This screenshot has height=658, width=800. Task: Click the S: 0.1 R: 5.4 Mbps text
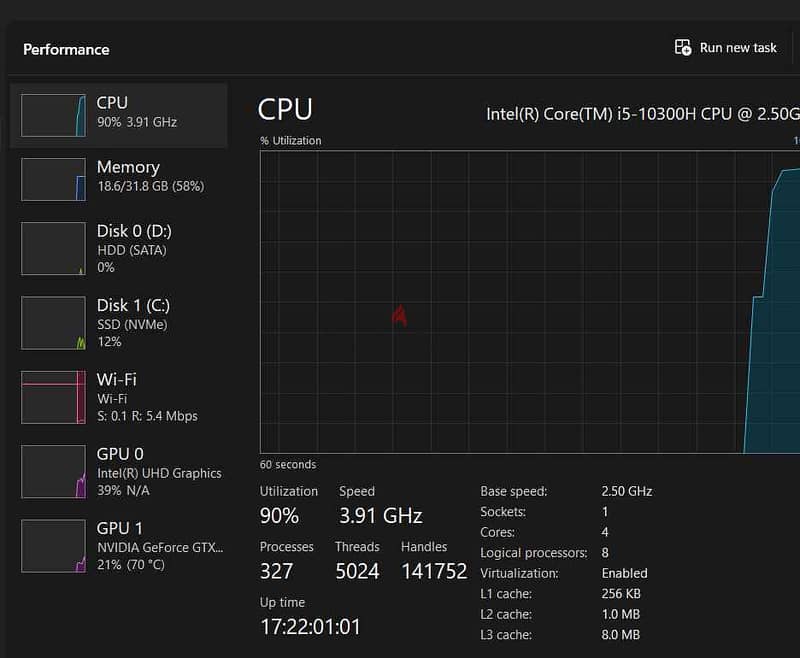pos(147,416)
